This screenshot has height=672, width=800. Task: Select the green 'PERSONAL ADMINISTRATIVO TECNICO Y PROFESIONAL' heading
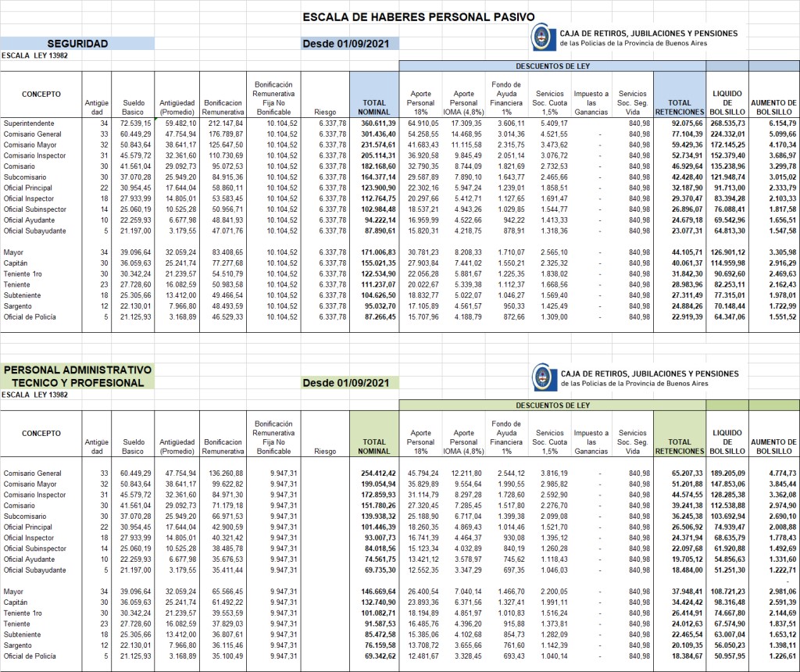(x=77, y=377)
